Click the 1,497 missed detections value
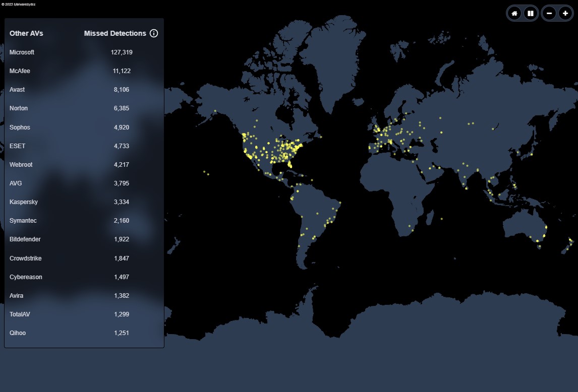 (x=122, y=277)
